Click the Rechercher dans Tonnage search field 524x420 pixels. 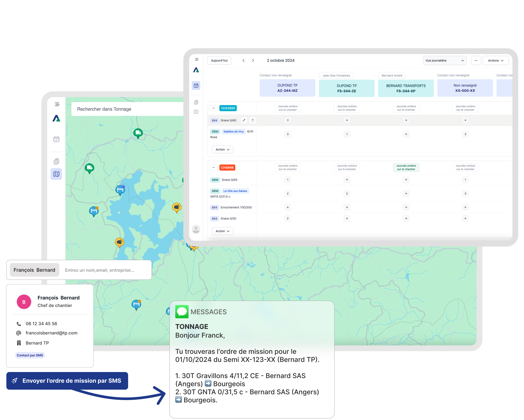[x=127, y=109]
